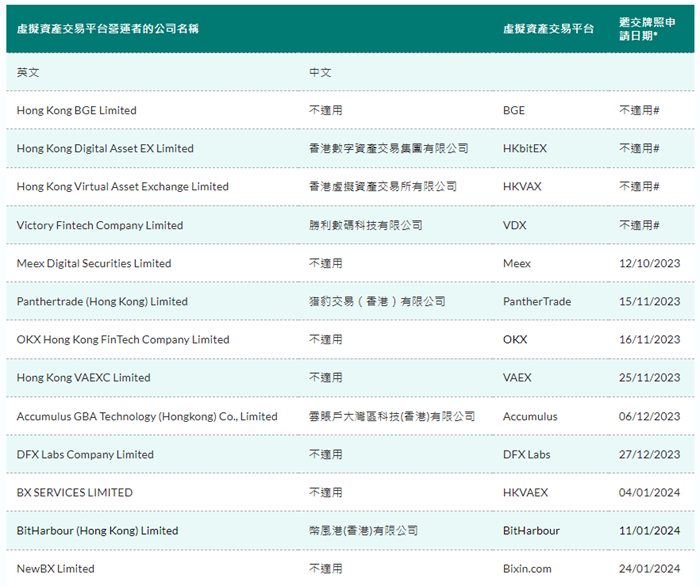Viewport: 700px width, 586px height.
Task: Click the date '24/01/2024'
Action: click(649, 569)
